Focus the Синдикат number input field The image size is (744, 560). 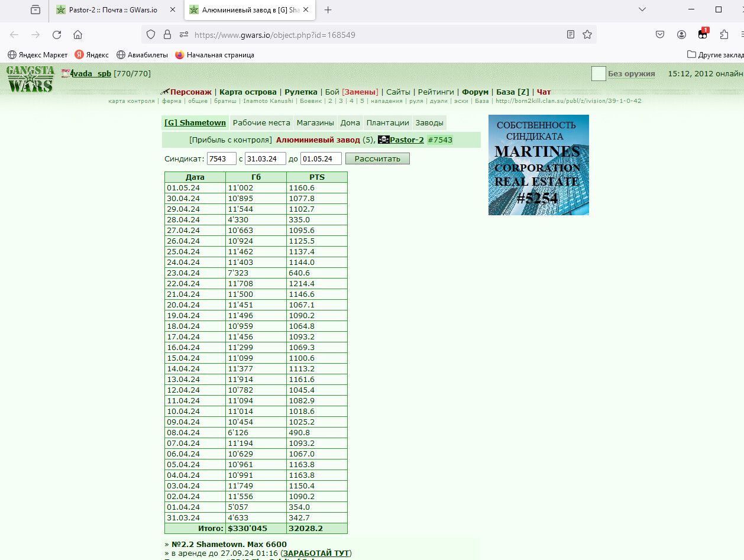221,158
